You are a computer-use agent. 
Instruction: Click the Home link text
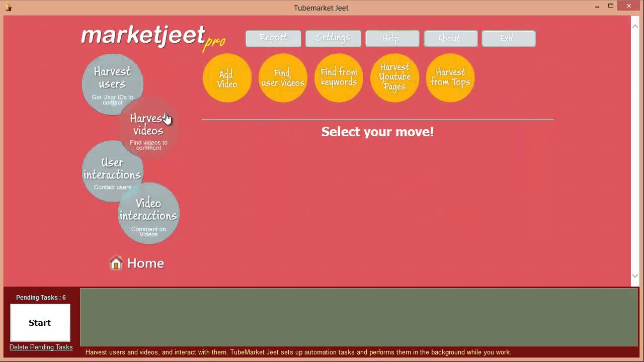click(145, 263)
